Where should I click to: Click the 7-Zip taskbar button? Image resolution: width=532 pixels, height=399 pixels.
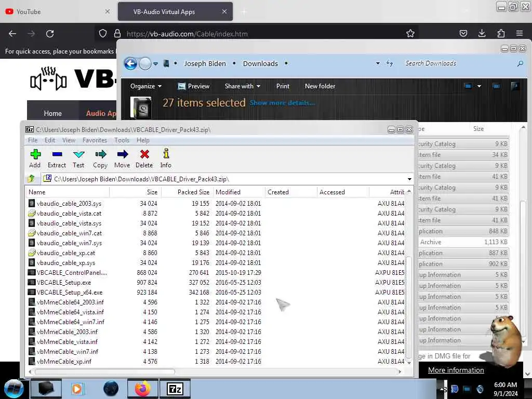point(175,389)
